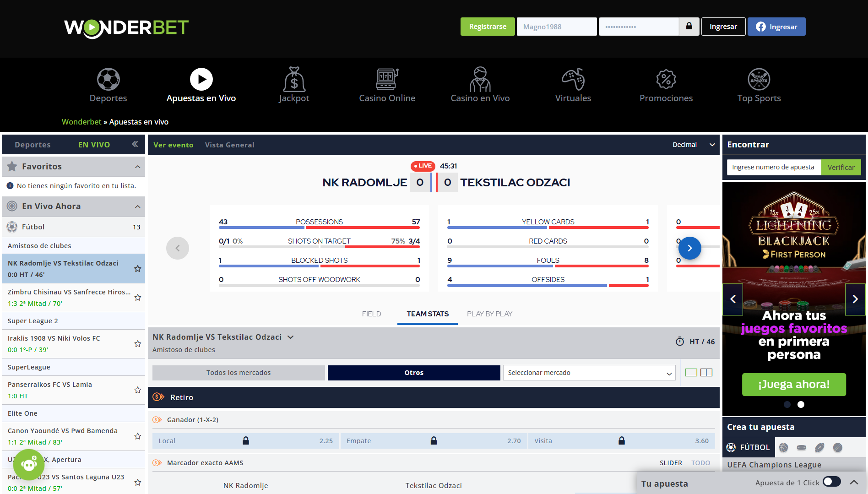Open Promociones percent badge icon

[666, 80]
